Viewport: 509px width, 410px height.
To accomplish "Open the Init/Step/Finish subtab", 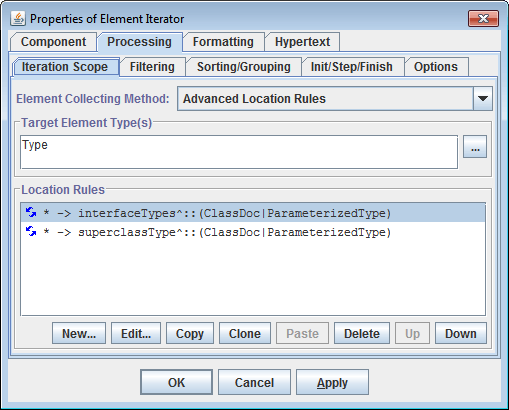I will click(x=352, y=67).
